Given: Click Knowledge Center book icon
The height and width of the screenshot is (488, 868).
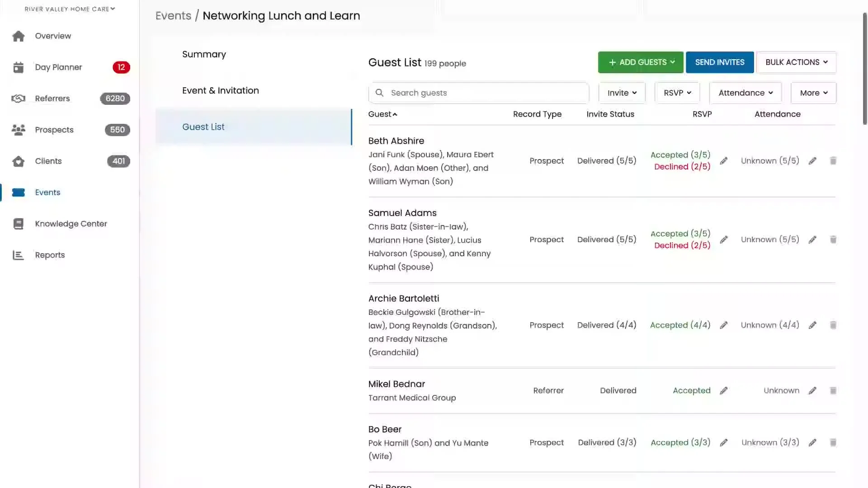Looking at the screenshot, I should pos(19,224).
